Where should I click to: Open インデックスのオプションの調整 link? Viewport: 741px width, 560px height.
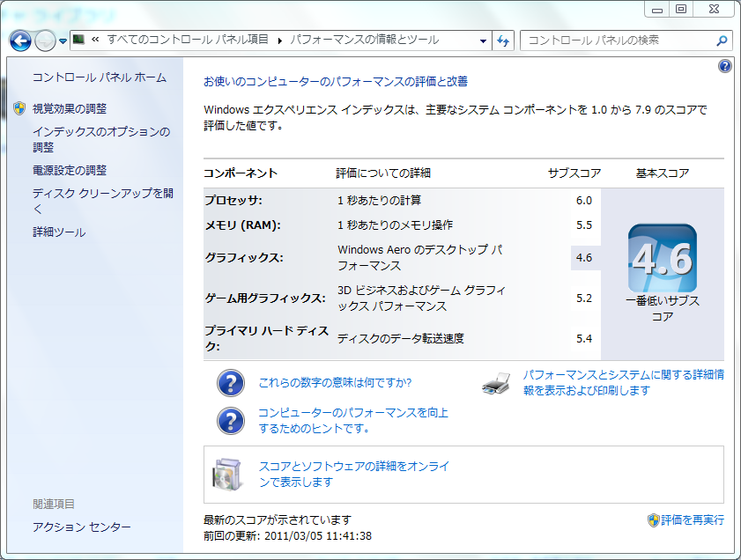[x=101, y=139]
